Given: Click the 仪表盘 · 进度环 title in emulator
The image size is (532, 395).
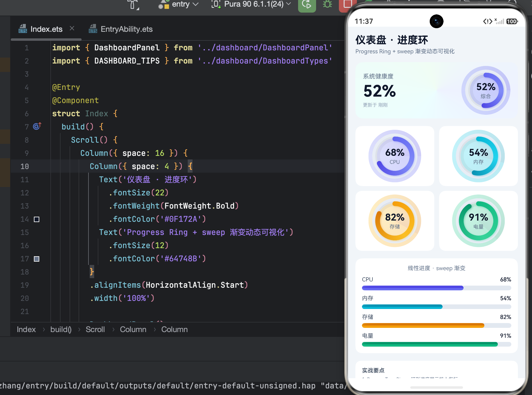Looking at the screenshot, I should point(392,40).
